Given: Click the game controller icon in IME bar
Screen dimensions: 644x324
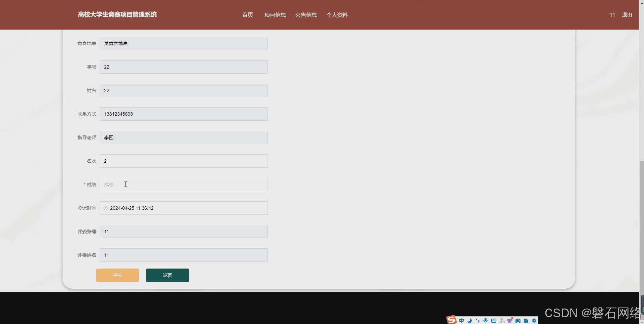Looking at the screenshot, I should coord(518,321).
